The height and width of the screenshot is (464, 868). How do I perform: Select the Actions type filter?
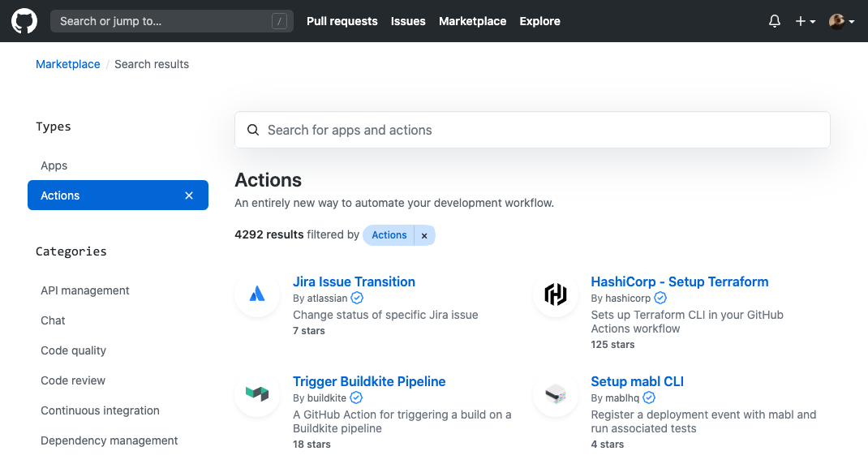(x=118, y=195)
